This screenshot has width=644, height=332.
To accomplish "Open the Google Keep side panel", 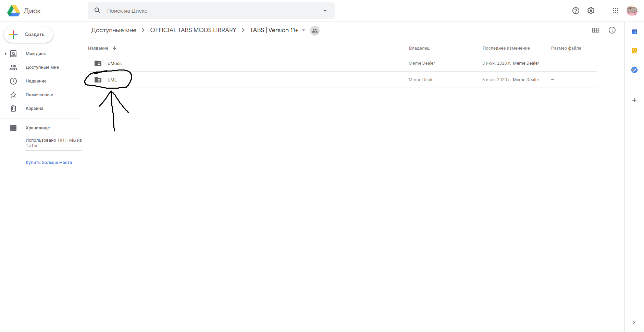I will pyautogui.click(x=634, y=51).
